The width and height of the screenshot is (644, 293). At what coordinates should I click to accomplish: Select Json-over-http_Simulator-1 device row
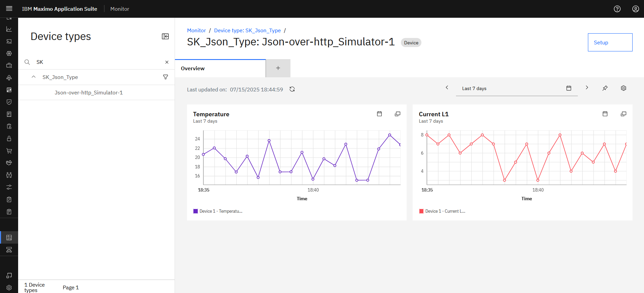tap(96, 92)
